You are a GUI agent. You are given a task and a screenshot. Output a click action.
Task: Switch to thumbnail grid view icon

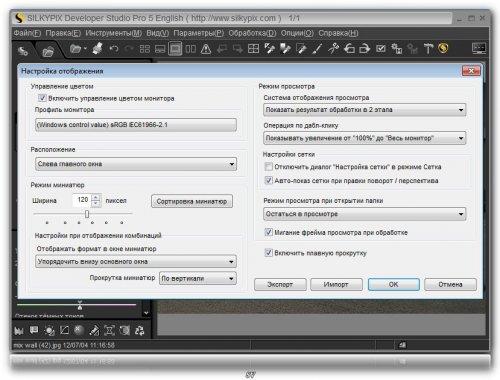click(x=145, y=49)
